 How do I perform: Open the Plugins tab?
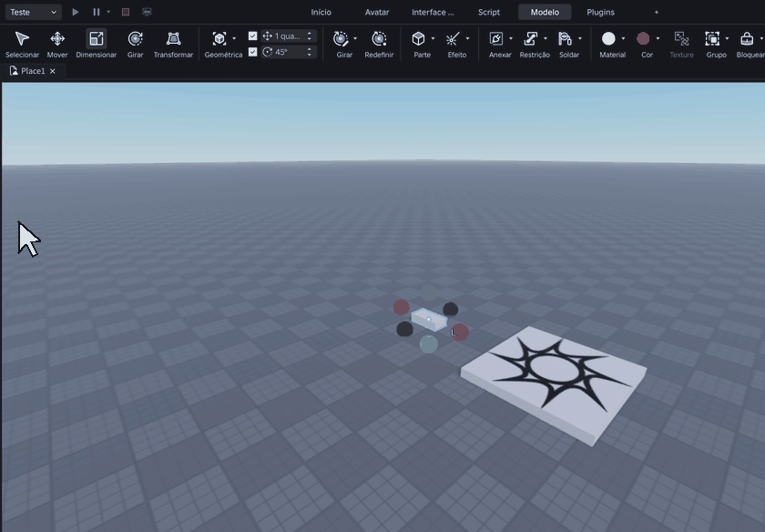pos(600,12)
